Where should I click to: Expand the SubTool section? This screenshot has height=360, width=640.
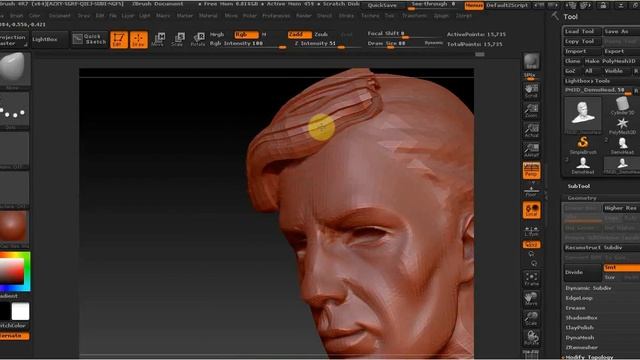click(579, 186)
